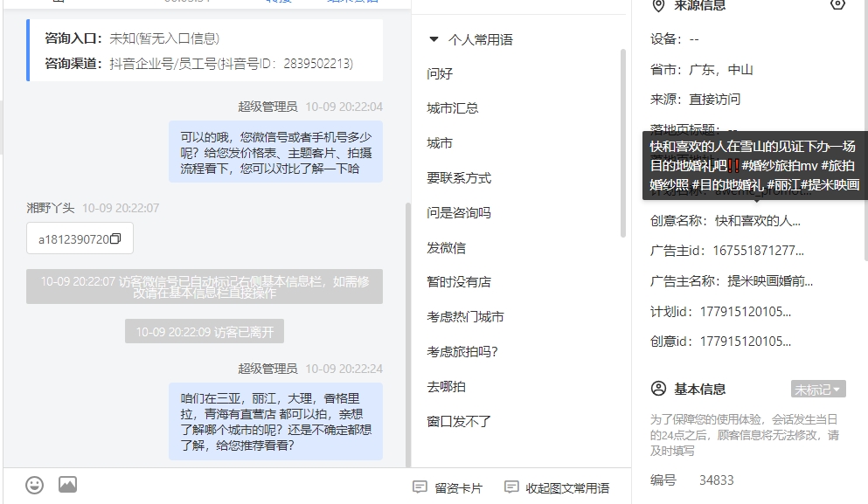Select the 问好 quick phrase
Screen dimensions: 868x504
440,73
